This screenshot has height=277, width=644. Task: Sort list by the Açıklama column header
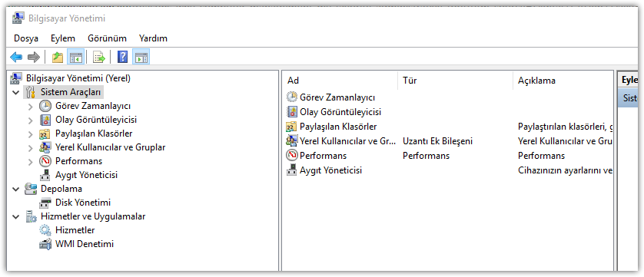coord(563,81)
